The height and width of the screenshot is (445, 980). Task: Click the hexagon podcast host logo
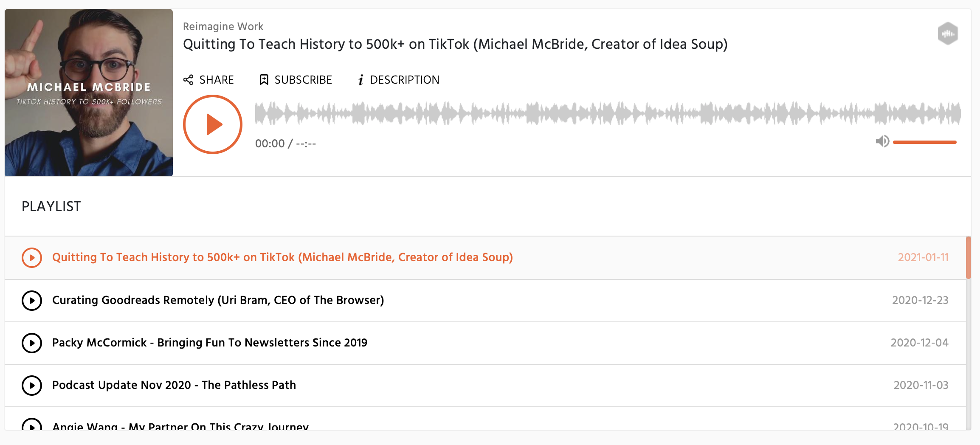tap(948, 33)
